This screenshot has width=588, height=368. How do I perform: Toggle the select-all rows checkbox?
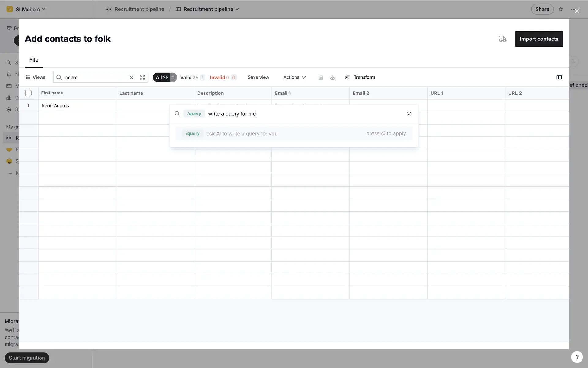(x=28, y=93)
